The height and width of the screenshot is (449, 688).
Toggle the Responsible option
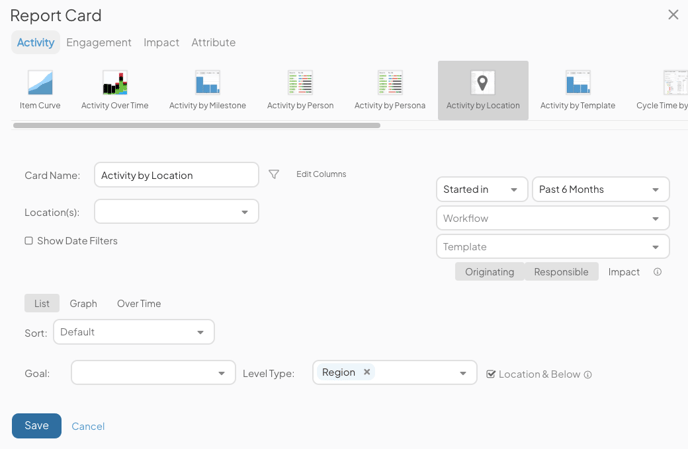click(561, 272)
